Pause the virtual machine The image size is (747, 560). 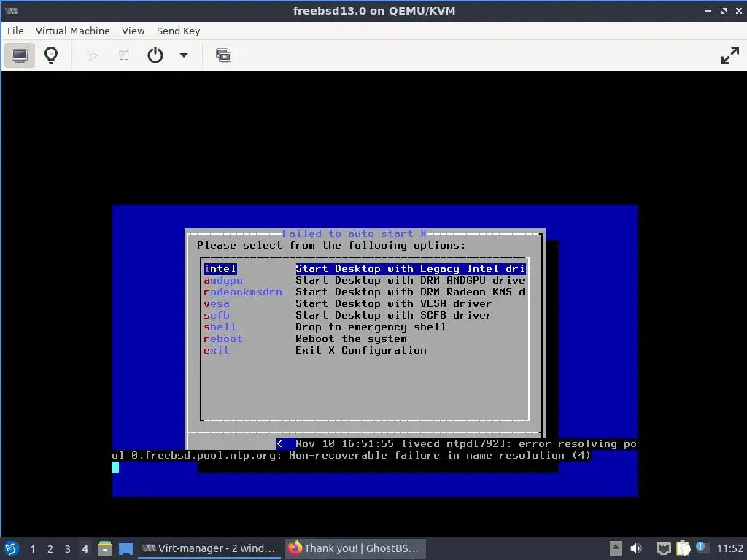[x=123, y=55]
